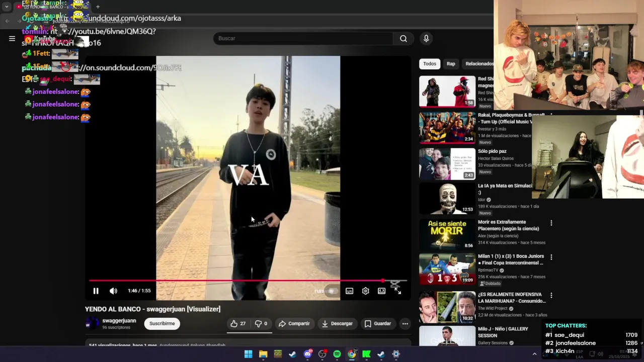Like the video with thumbs up
Viewport: 644px width, 362px height.
point(238,323)
